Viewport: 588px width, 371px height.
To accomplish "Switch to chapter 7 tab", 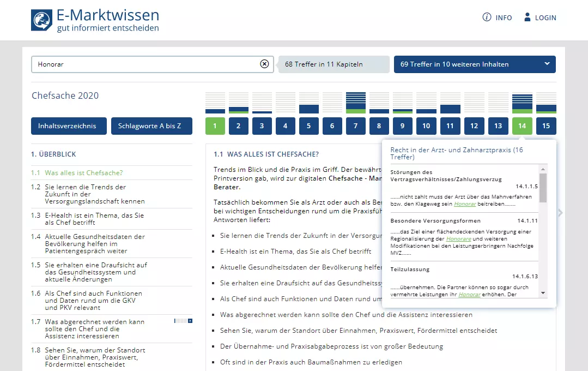I will click(x=356, y=126).
